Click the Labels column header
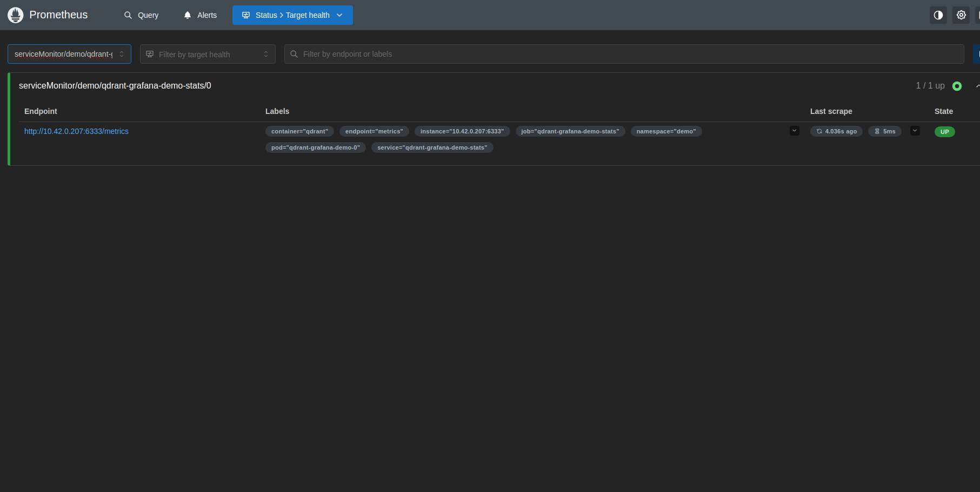The height and width of the screenshot is (492, 980). click(x=277, y=111)
